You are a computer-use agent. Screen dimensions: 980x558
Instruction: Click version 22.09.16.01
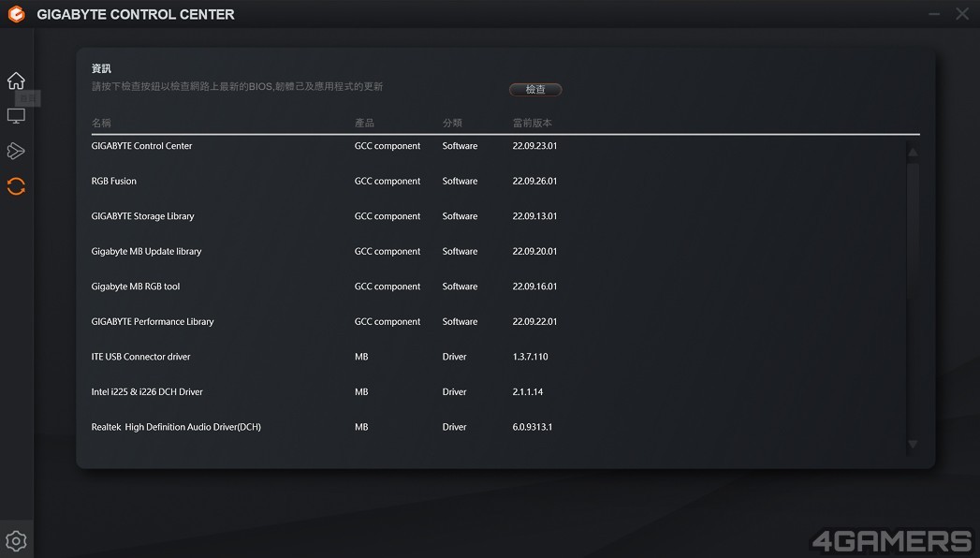(x=534, y=286)
